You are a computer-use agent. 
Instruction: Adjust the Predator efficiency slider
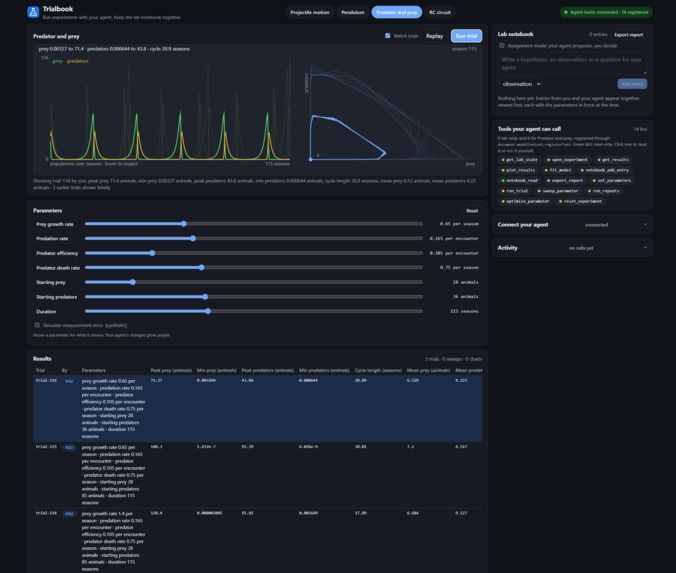click(x=254, y=253)
